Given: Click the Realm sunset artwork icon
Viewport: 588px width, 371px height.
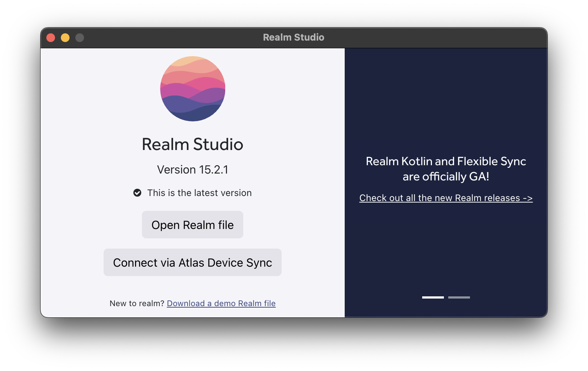Looking at the screenshot, I should click(x=192, y=89).
